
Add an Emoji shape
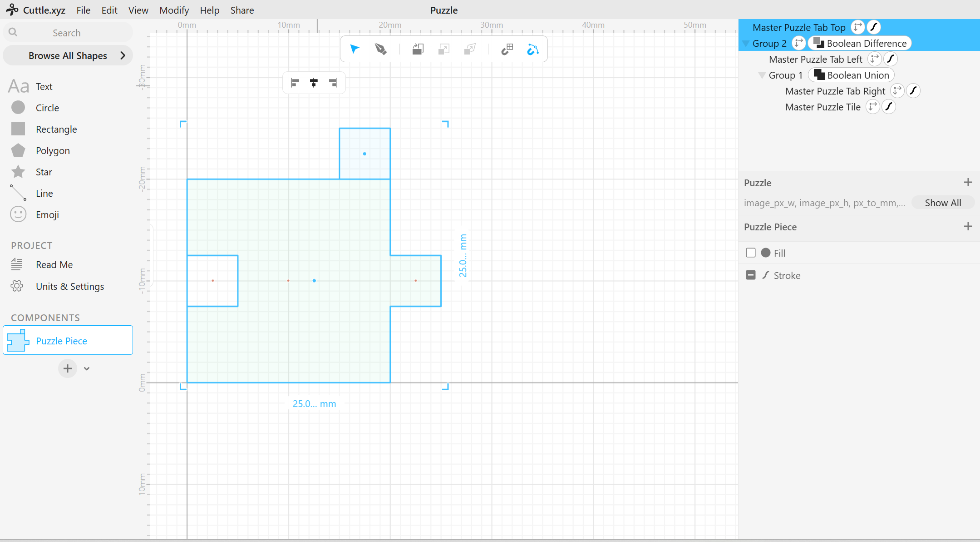35,214
